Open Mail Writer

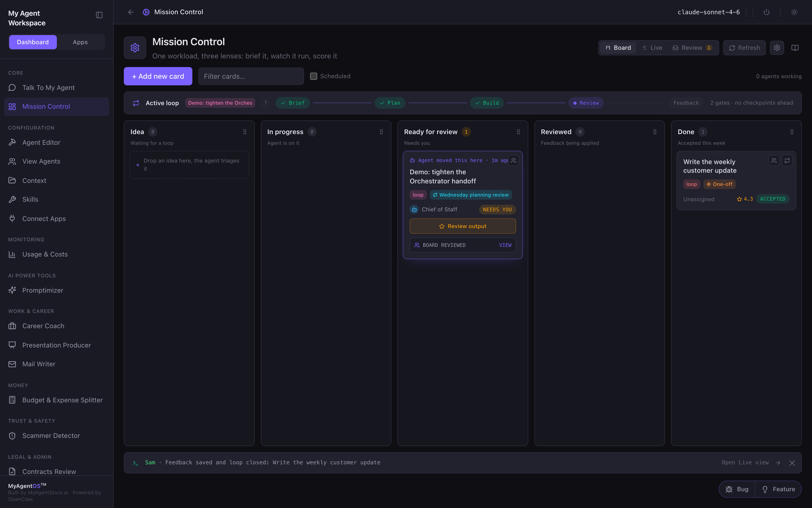click(x=56, y=364)
